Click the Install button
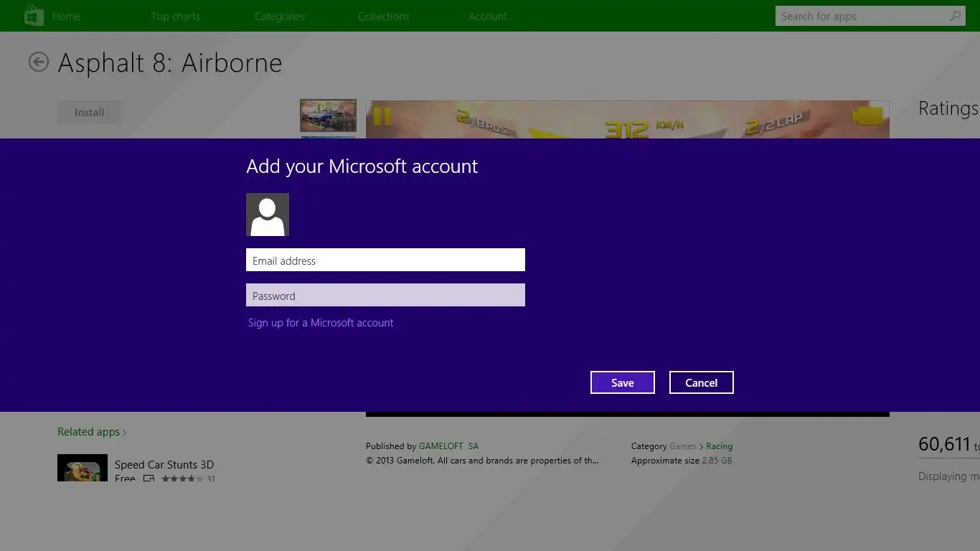 (90, 112)
